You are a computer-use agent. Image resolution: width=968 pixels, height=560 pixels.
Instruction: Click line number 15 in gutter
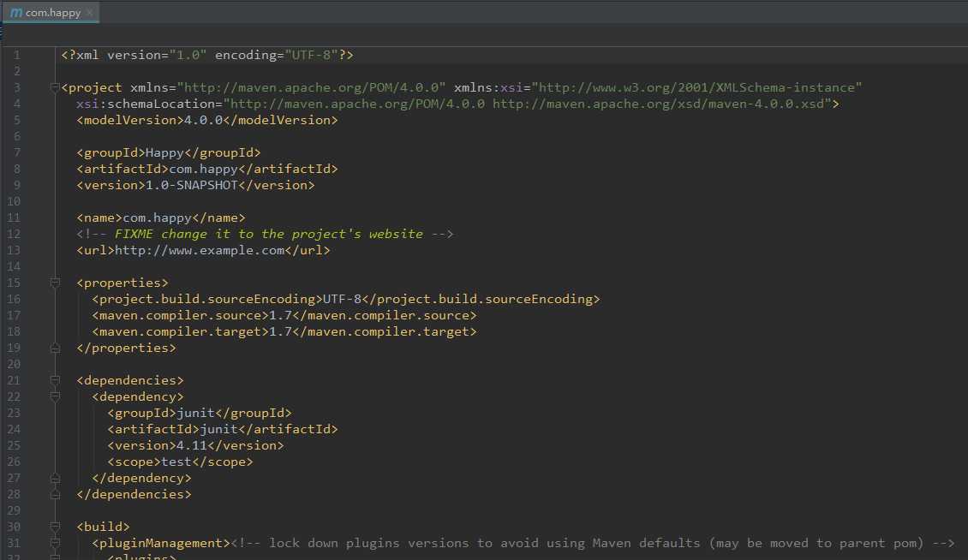(14, 283)
